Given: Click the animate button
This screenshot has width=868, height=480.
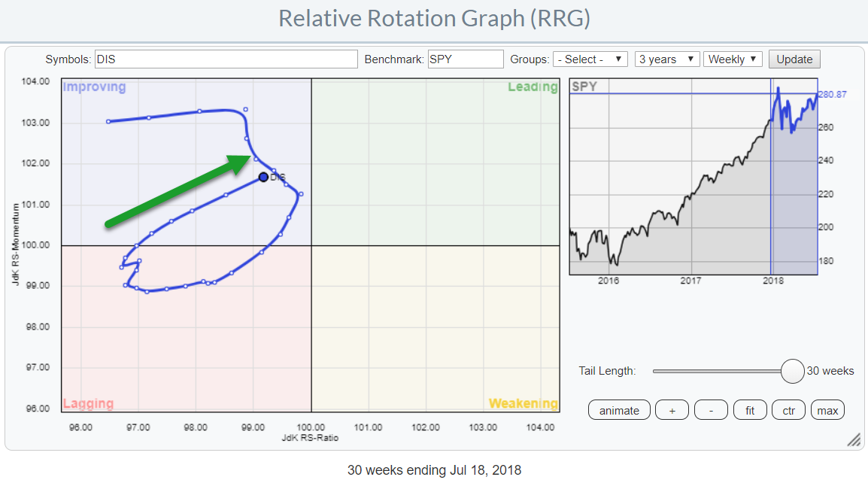Looking at the screenshot, I should [x=619, y=410].
